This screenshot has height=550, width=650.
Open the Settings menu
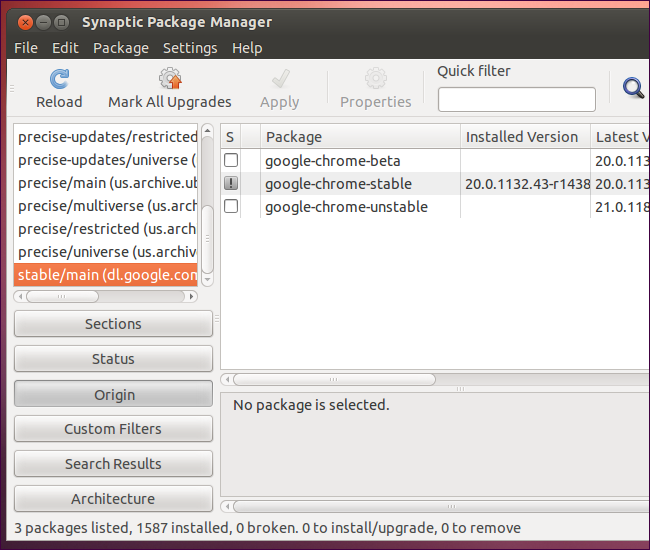click(190, 48)
